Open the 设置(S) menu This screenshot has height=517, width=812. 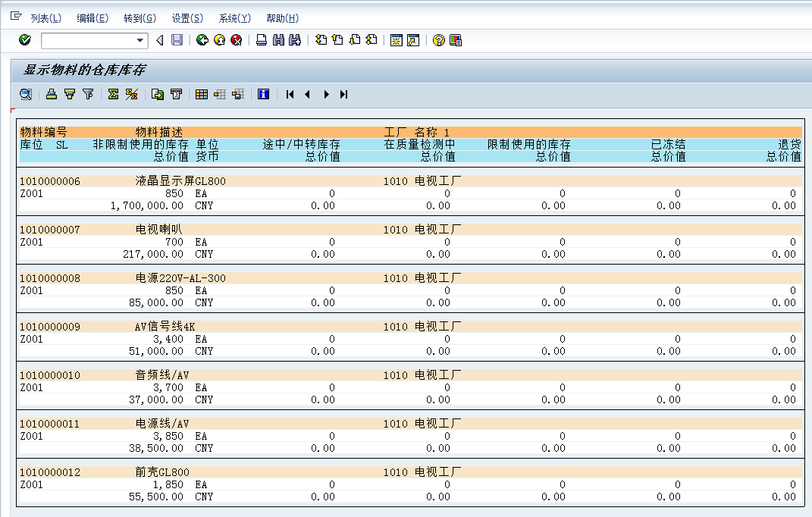coord(186,17)
